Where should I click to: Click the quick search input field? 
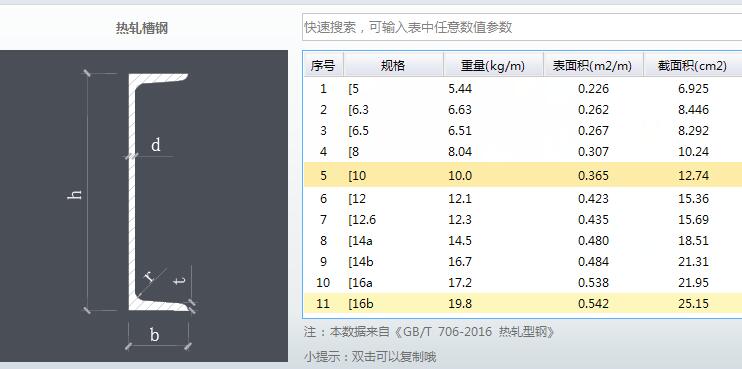coord(522,27)
